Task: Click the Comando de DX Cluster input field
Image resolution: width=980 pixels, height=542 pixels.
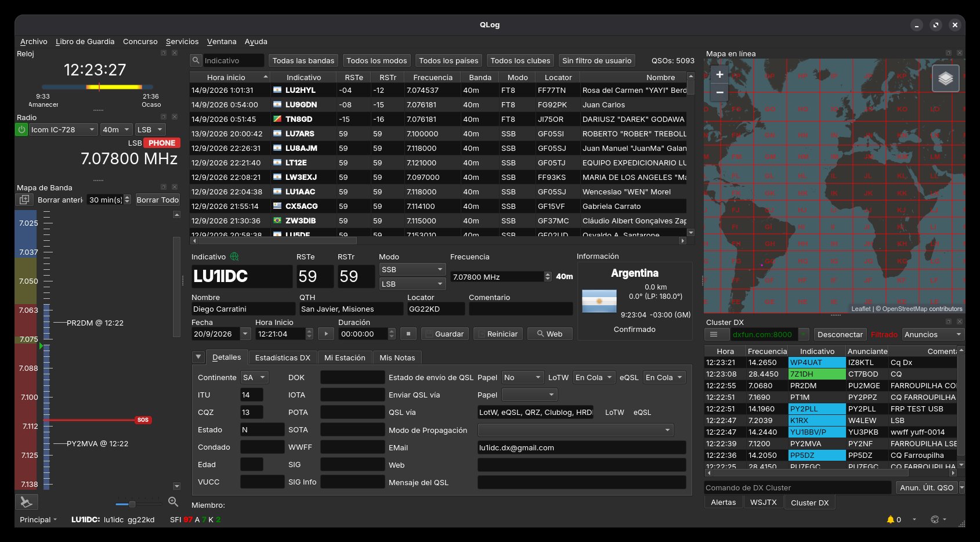Action: pyautogui.click(x=798, y=487)
